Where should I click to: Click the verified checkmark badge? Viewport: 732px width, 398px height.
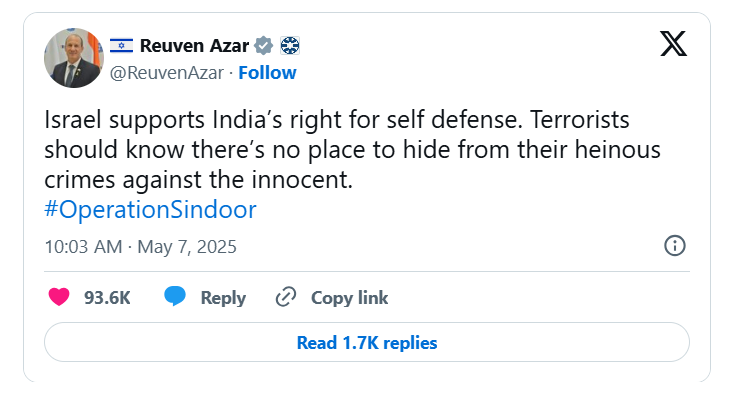pos(263,46)
